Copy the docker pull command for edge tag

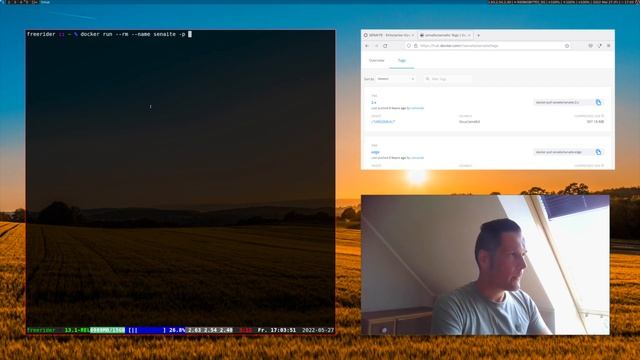(598, 152)
